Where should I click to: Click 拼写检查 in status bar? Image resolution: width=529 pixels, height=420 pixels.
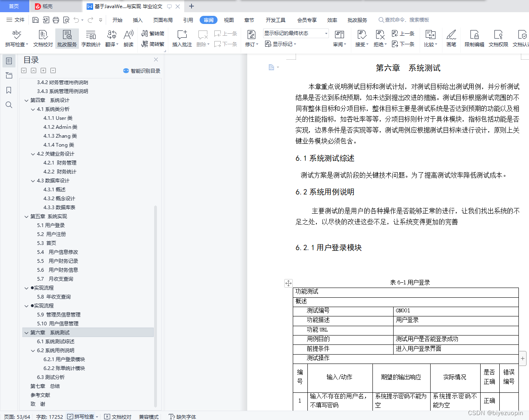83,416
